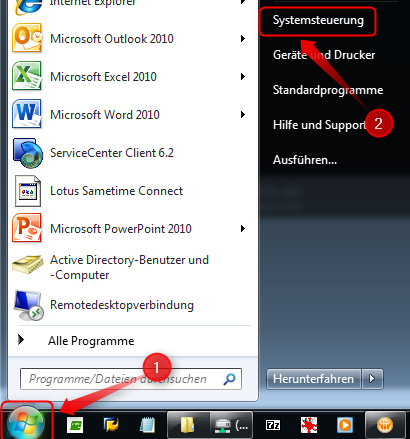Expand PowerPoint 2010 jump list arrow
Image resolution: width=410 pixels, height=439 pixels.
click(243, 229)
